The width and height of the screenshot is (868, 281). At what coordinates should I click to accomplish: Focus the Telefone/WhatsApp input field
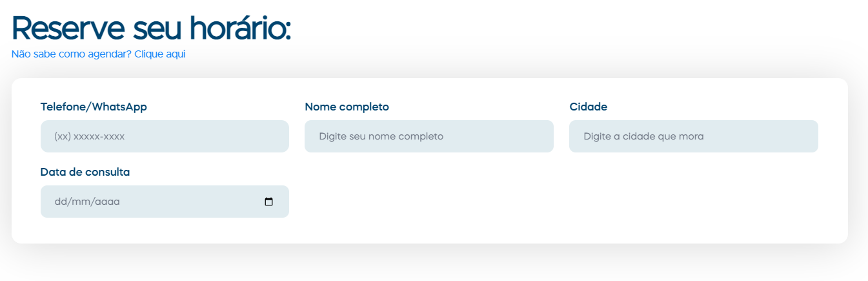tap(165, 136)
